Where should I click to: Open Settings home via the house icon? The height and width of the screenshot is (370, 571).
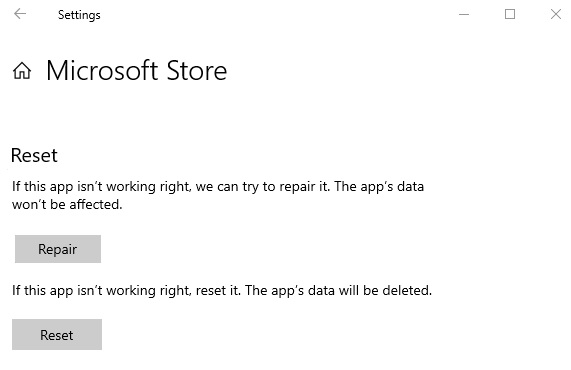[x=22, y=70]
